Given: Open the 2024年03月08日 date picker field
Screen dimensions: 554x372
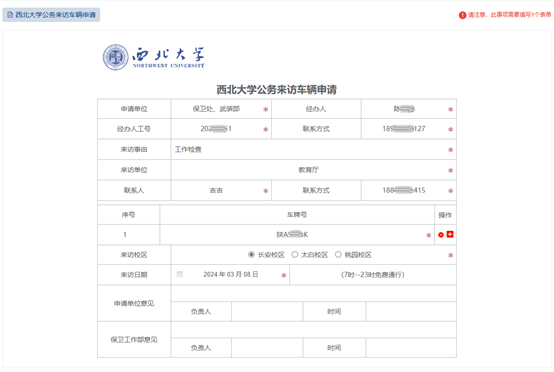Looking at the screenshot, I should pyautogui.click(x=230, y=274).
